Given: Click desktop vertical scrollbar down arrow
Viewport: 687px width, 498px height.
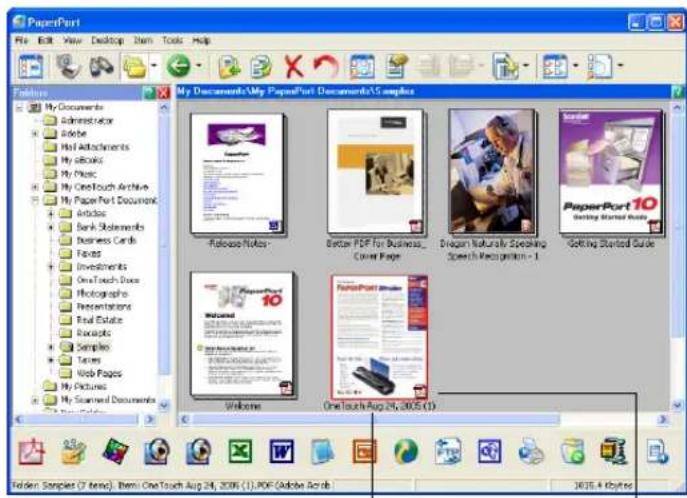Looking at the screenshot, I should [x=677, y=406].
